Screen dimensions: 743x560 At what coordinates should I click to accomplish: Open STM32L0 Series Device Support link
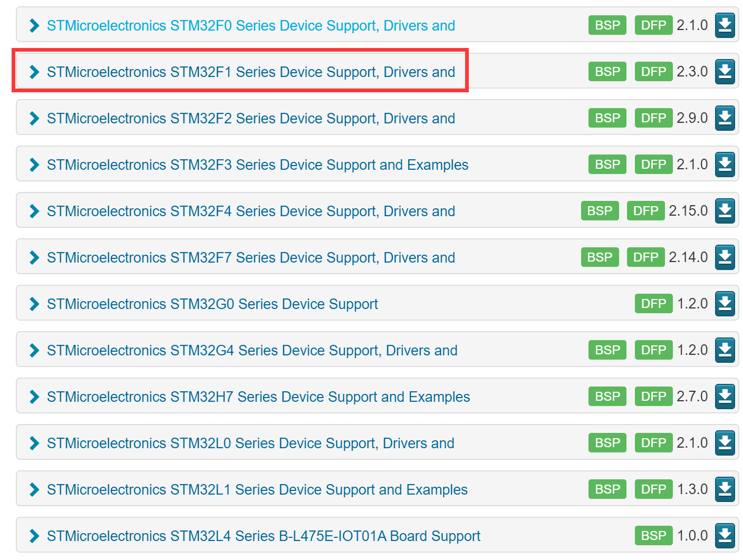250,443
